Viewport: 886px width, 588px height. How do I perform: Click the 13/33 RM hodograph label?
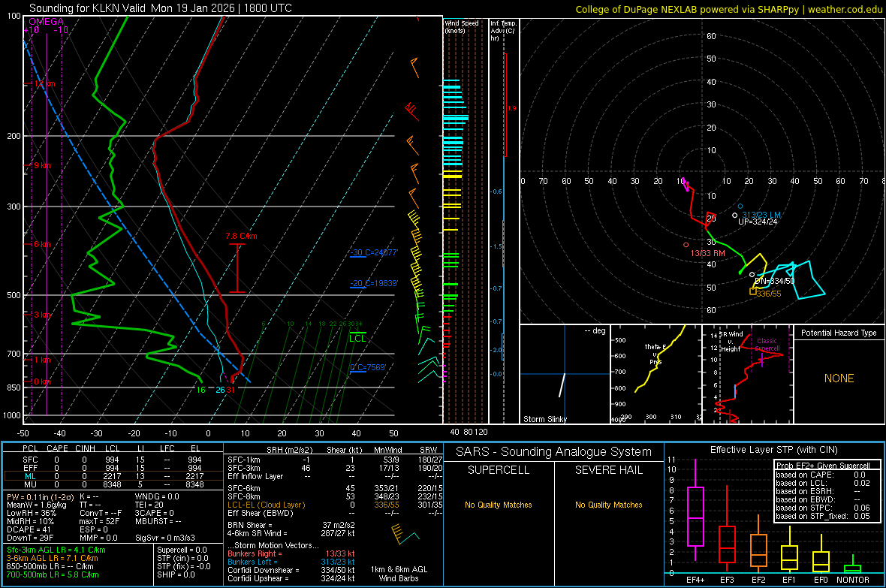707,253
